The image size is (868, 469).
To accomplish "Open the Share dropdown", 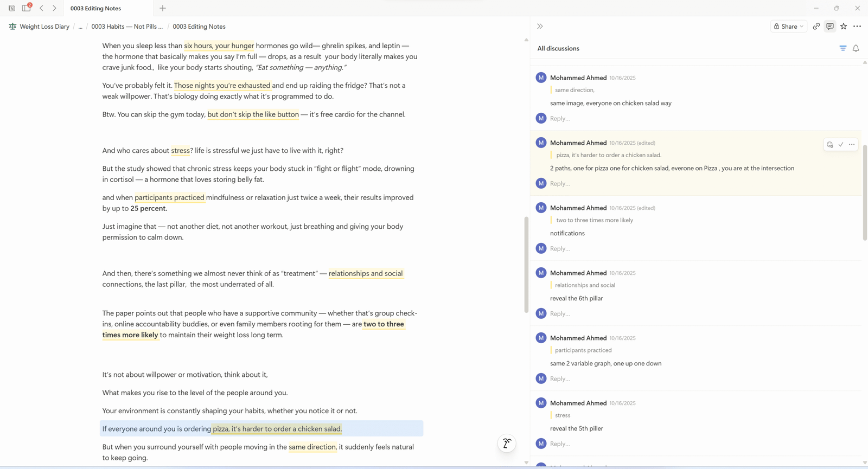I will point(789,26).
